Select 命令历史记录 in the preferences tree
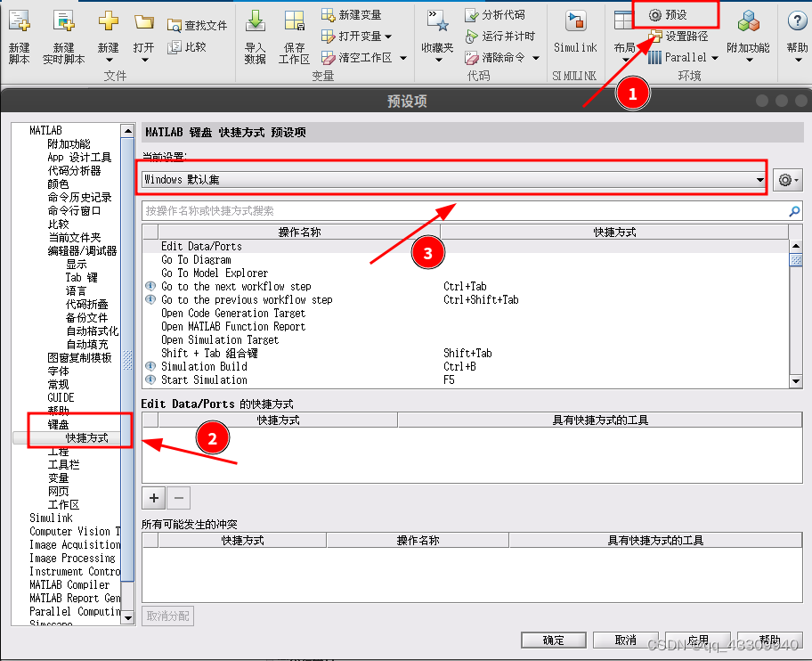This screenshot has height=661, width=812. [79, 198]
